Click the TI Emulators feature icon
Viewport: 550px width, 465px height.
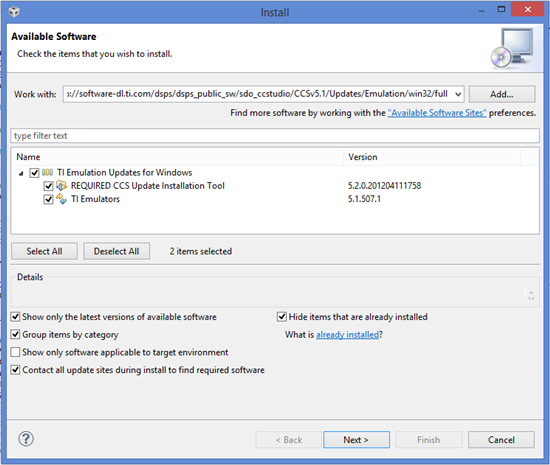[61, 199]
